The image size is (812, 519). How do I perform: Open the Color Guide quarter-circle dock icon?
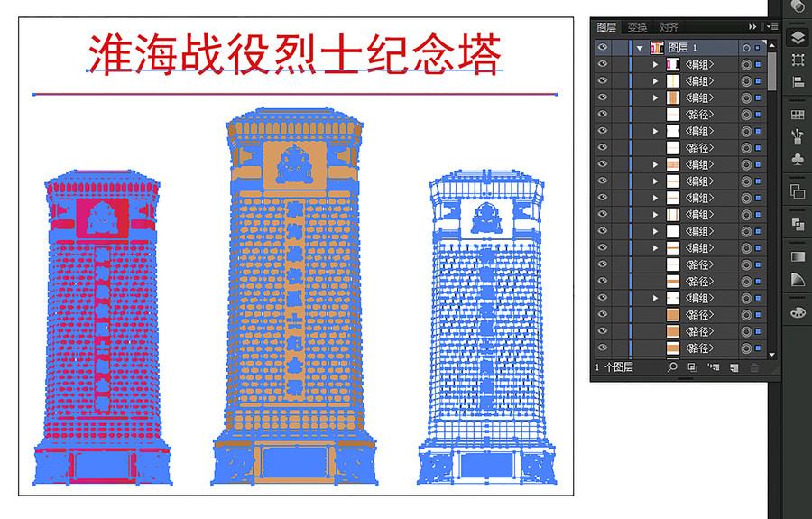(x=798, y=279)
